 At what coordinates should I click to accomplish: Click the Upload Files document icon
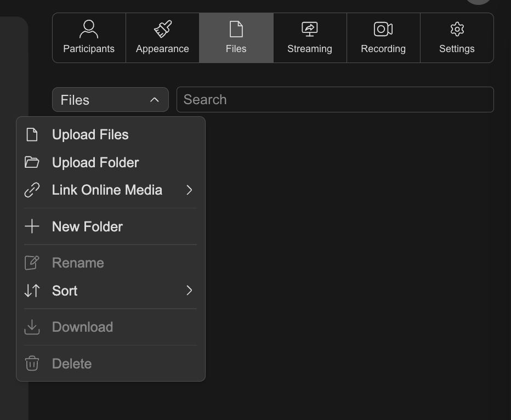point(32,134)
